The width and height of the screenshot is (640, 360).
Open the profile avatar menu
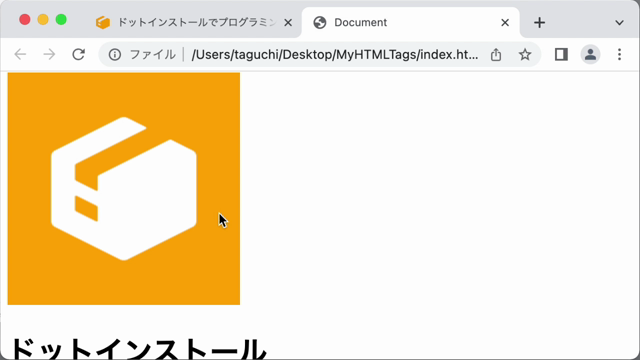tap(590, 54)
